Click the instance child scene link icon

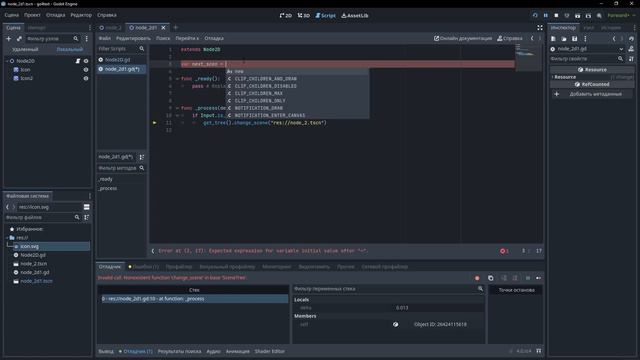[x=19, y=38]
